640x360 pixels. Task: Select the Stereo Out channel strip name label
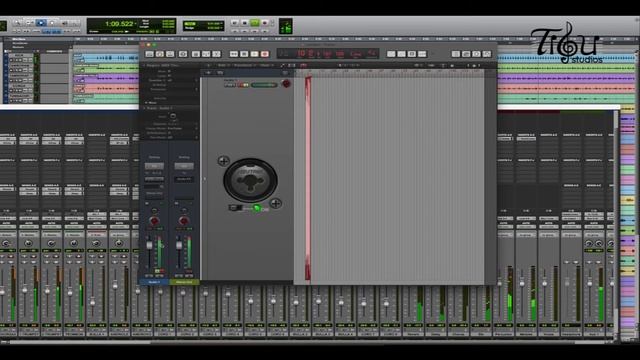tap(184, 282)
